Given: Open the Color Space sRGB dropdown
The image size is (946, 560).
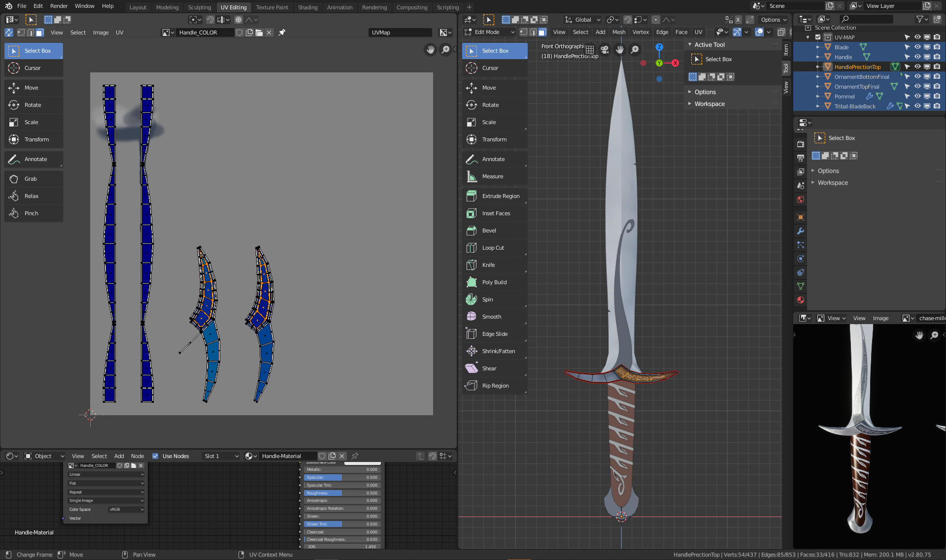Looking at the screenshot, I should (126, 509).
